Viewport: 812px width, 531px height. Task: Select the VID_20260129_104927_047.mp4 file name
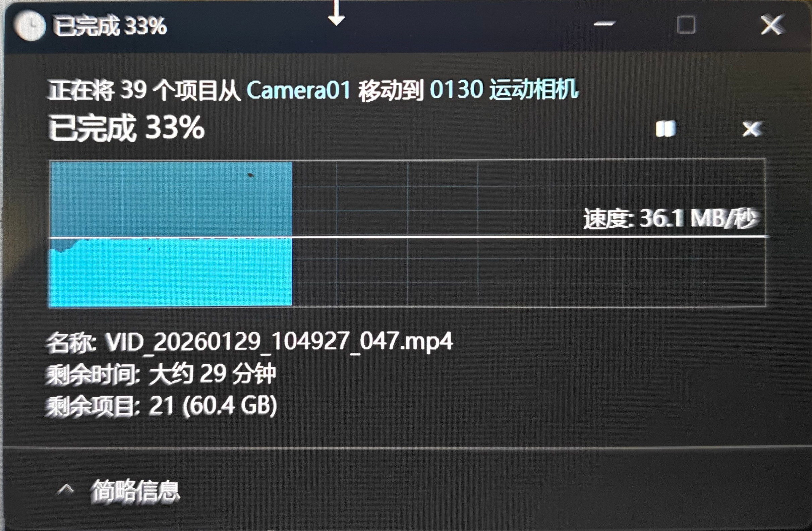(279, 341)
